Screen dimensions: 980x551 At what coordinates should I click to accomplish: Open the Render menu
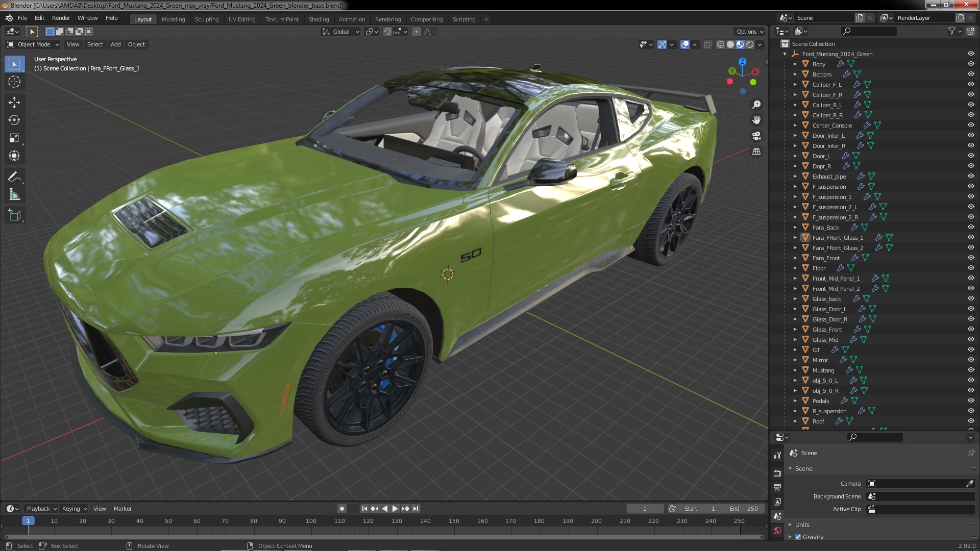point(61,18)
